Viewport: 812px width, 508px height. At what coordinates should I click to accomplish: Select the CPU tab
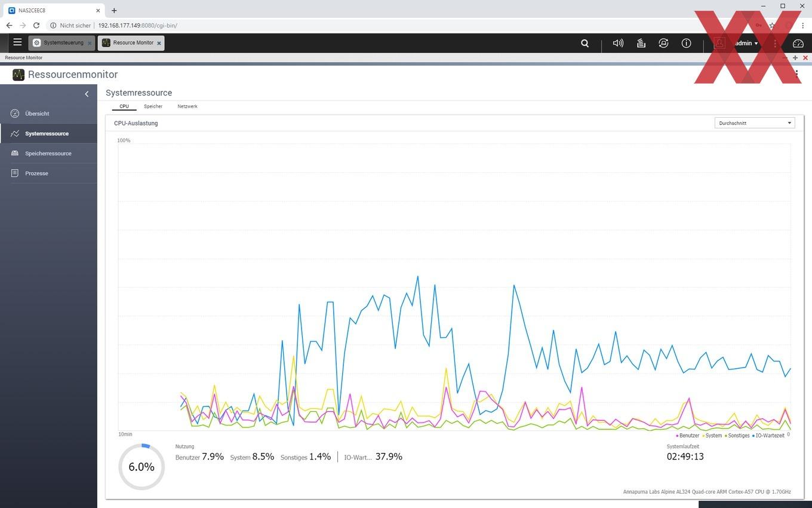pyautogui.click(x=124, y=106)
